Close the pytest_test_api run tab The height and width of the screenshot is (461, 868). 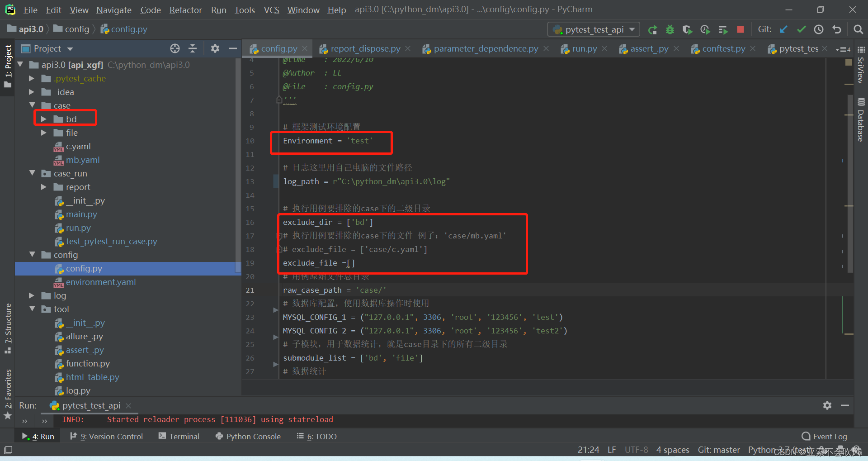pyautogui.click(x=128, y=406)
